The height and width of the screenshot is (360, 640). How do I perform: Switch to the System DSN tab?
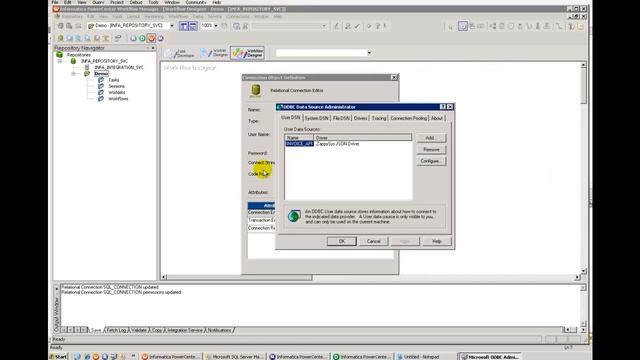click(316, 118)
